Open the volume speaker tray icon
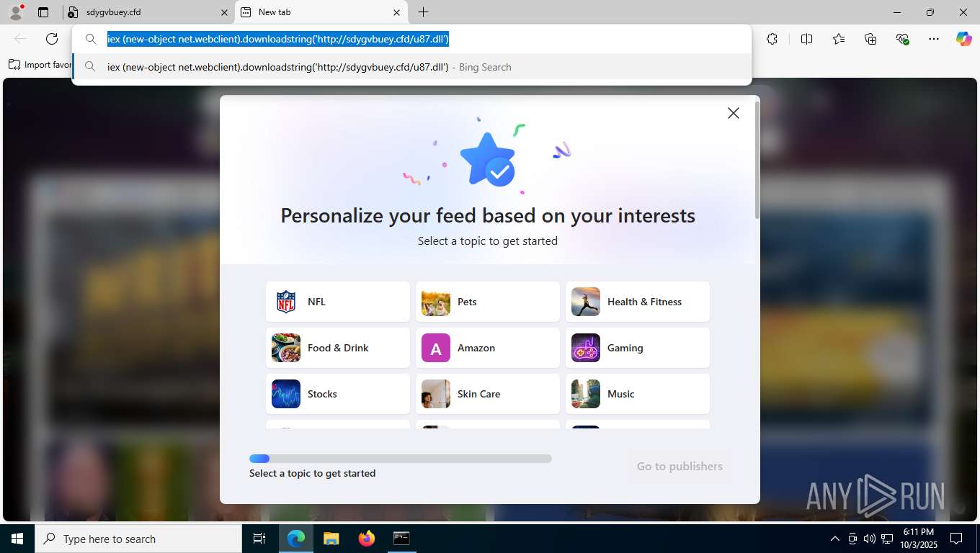 pyautogui.click(x=870, y=539)
